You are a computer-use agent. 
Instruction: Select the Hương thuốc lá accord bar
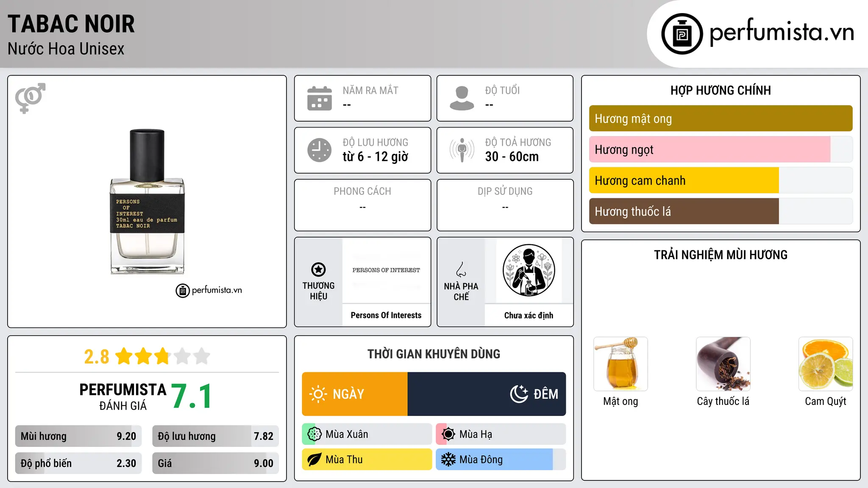(721, 211)
